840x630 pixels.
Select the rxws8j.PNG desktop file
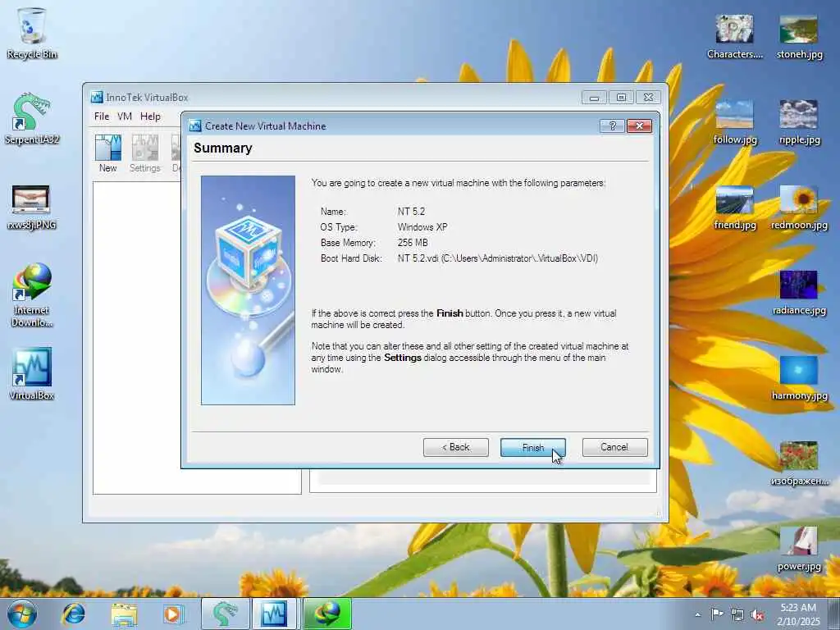point(32,208)
